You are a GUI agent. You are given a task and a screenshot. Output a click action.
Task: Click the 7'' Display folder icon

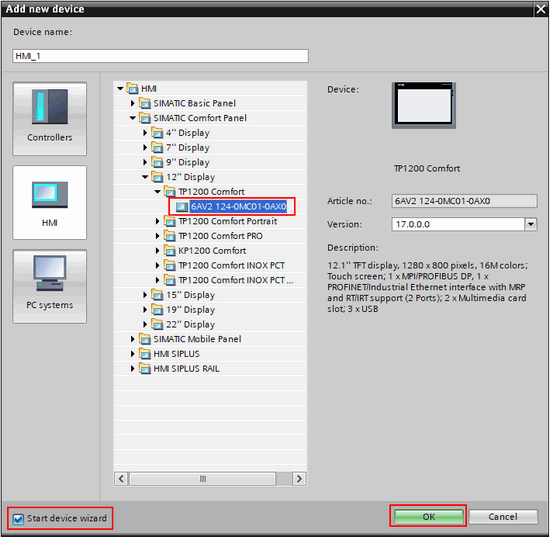click(157, 148)
